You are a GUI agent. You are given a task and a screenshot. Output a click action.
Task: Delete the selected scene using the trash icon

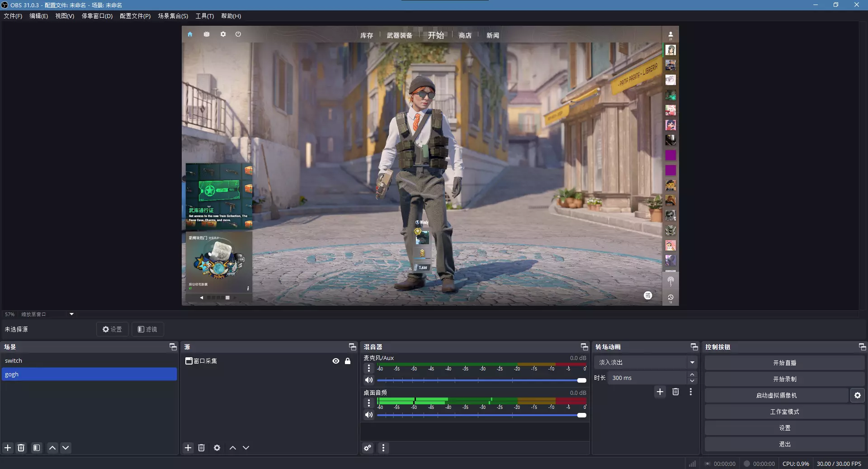click(x=21, y=448)
